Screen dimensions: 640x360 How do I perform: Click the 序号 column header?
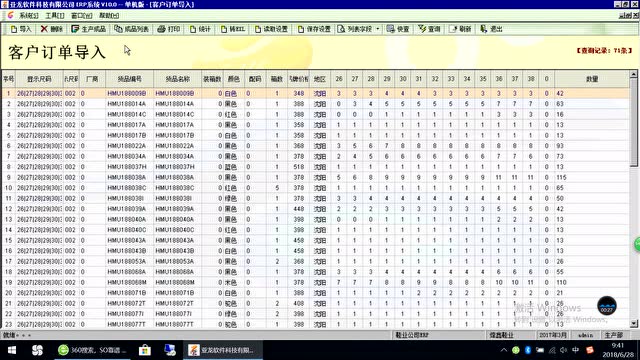[x=8, y=79]
